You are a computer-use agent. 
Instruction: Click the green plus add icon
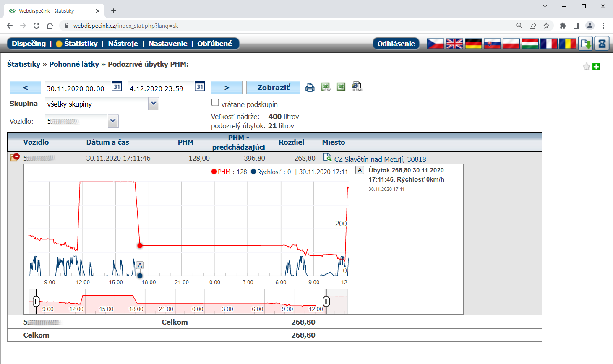(x=596, y=67)
